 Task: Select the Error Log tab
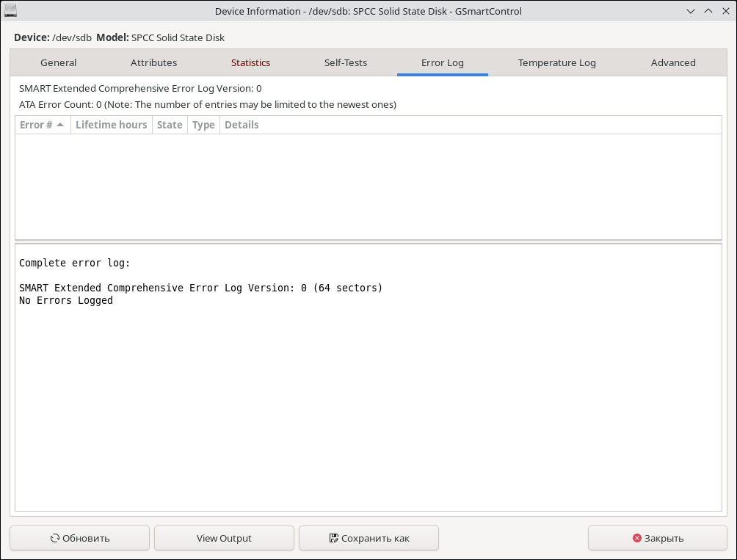point(442,63)
